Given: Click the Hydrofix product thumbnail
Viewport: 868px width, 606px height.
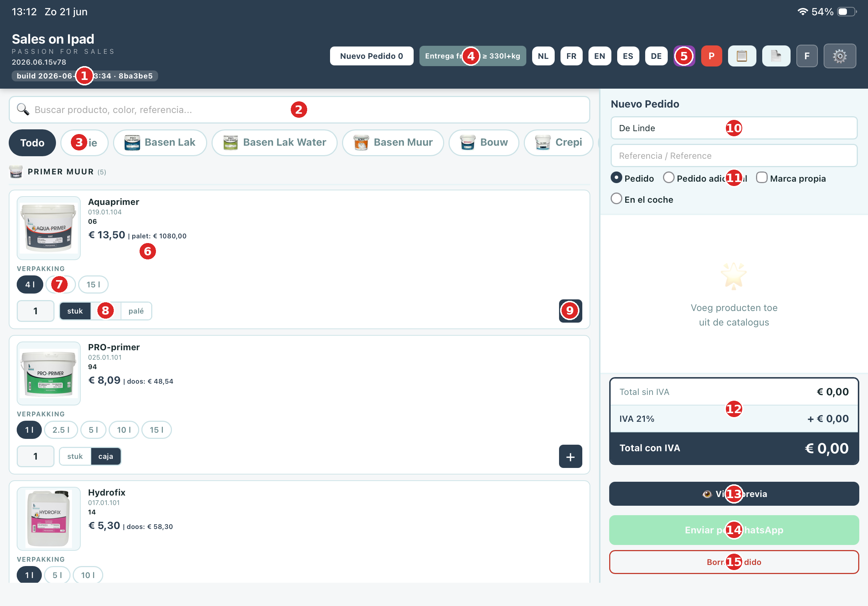Looking at the screenshot, I should pyautogui.click(x=49, y=518).
